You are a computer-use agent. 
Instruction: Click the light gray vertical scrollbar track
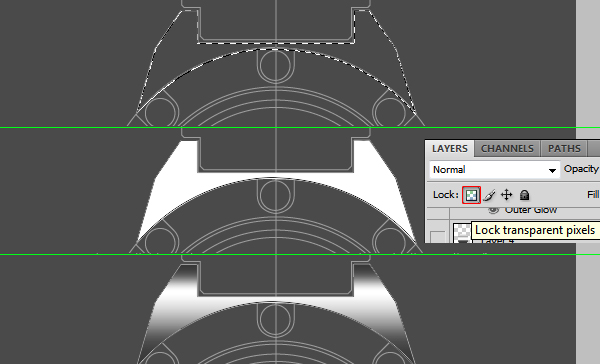tap(588, 69)
